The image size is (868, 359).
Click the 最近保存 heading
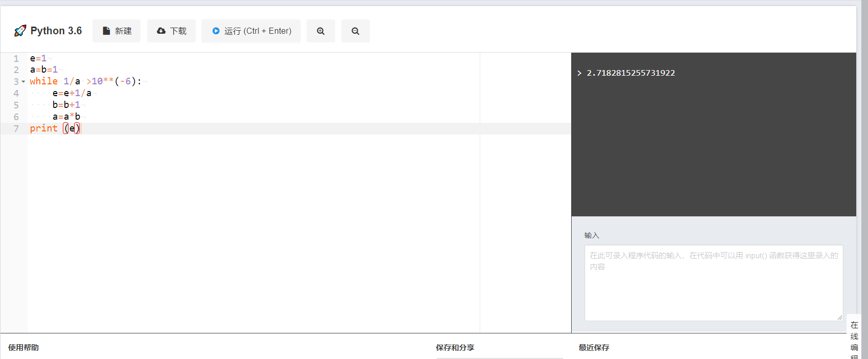coord(594,348)
